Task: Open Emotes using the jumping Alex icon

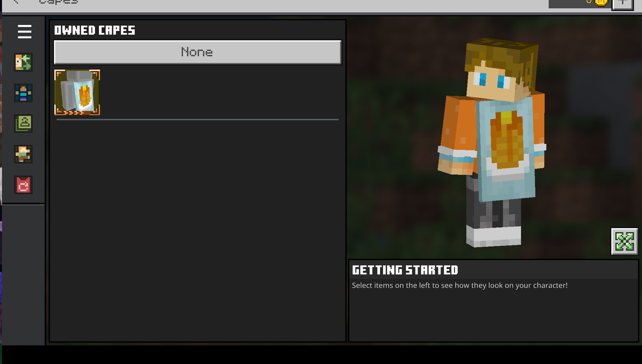Action: click(x=23, y=154)
